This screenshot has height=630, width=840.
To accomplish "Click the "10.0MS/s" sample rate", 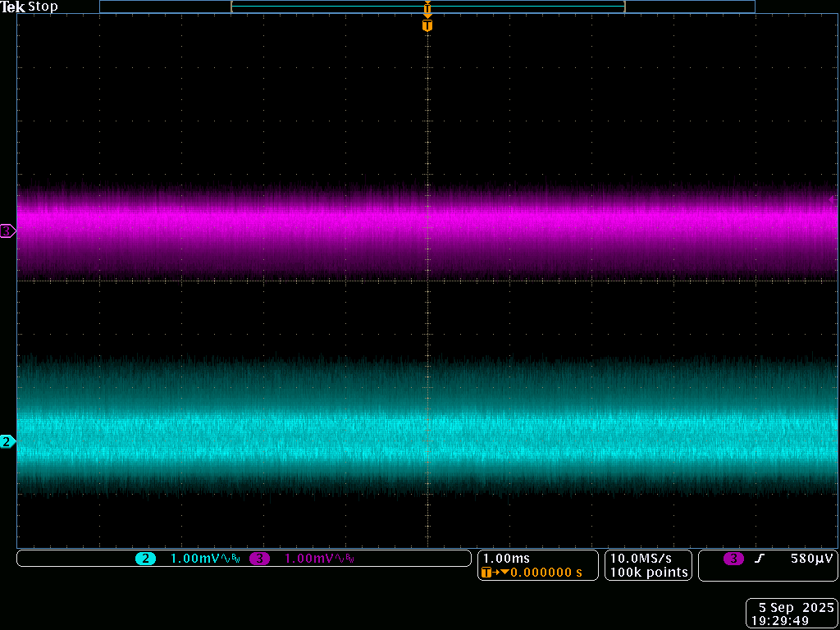I will [x=641, y=559].
